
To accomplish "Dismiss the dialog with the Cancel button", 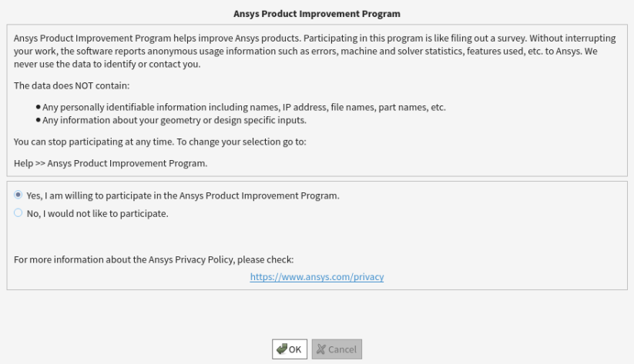I will tap(337, 349).
